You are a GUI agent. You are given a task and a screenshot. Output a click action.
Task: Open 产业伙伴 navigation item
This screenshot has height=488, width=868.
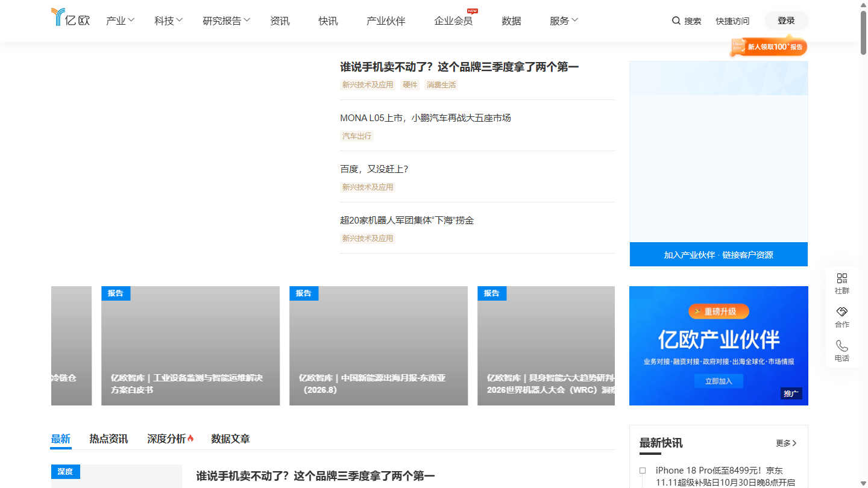click(386, 20)
